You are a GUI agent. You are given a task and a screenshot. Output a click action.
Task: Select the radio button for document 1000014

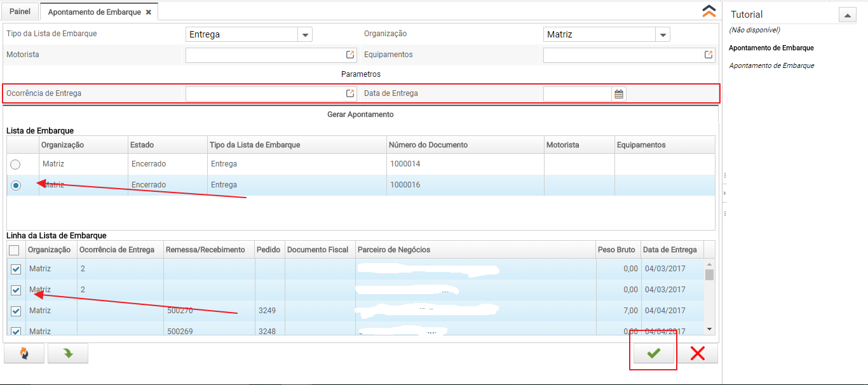pyautogui.click(x=15, y=165)
